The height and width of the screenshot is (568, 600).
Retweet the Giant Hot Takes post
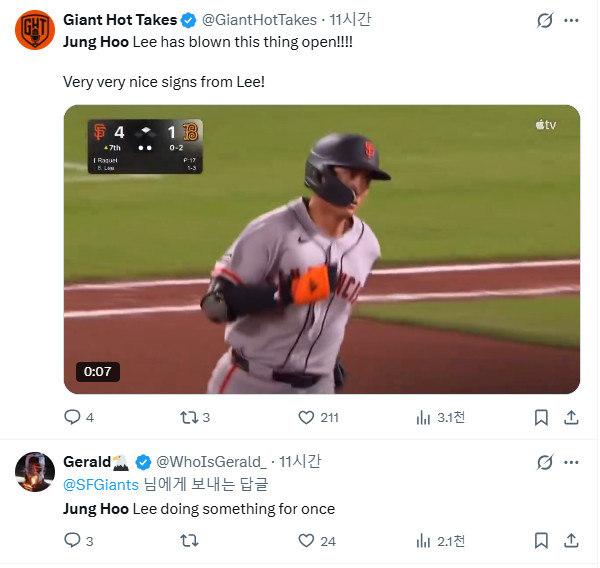pos(187,417)
